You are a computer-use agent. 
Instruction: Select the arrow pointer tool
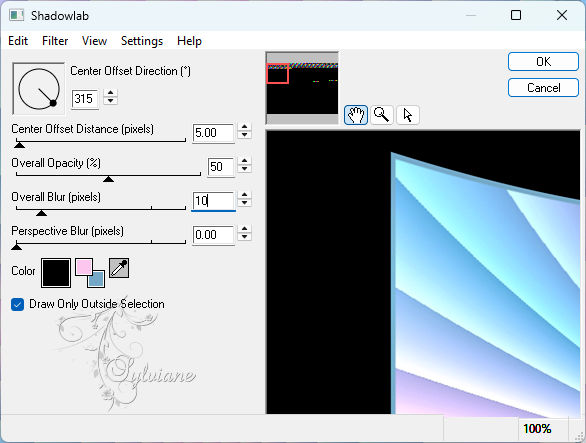click(408, 115)
